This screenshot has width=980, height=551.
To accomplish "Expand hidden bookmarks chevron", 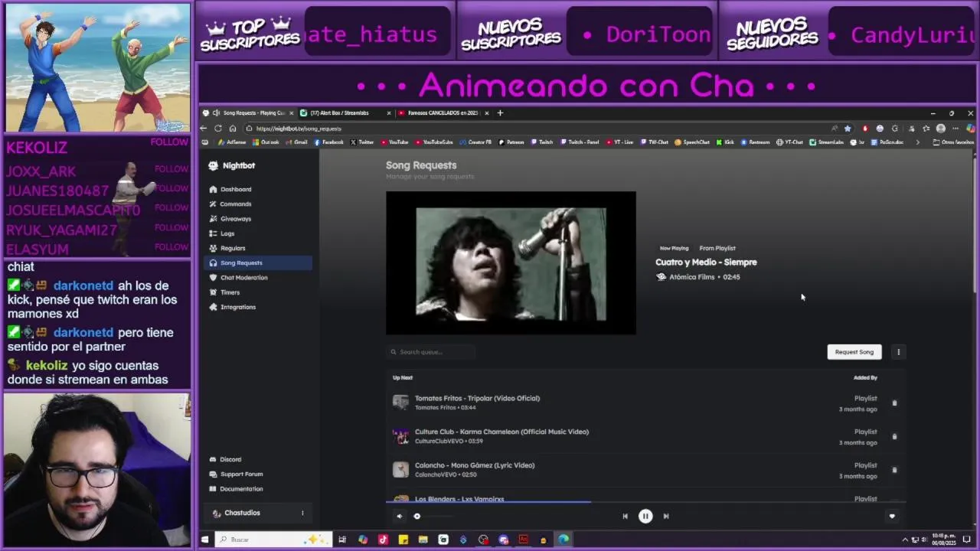I will click(x=918, y=142).
